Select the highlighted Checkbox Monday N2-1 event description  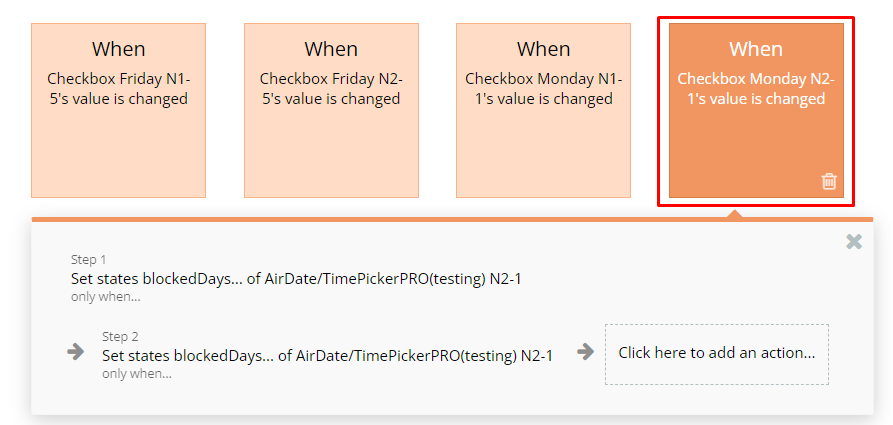tap(756, 89)
